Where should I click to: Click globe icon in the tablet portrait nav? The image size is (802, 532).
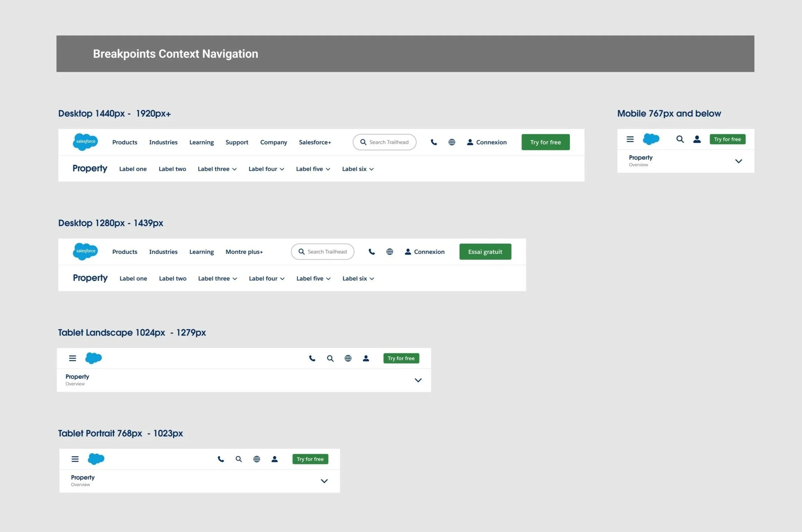[257, 459]
